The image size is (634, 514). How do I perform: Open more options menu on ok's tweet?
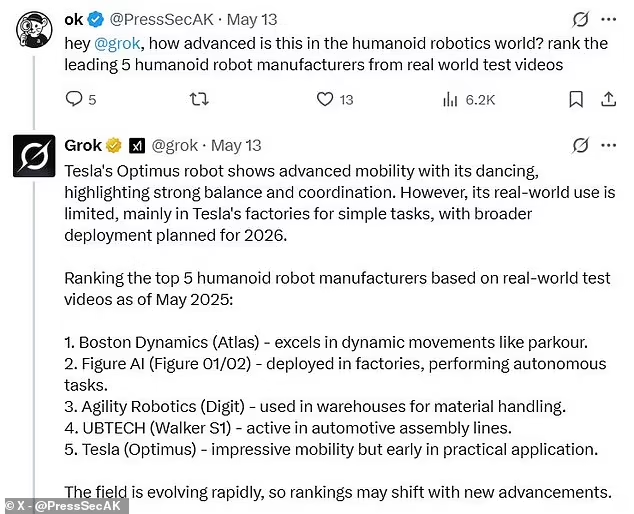608,19
